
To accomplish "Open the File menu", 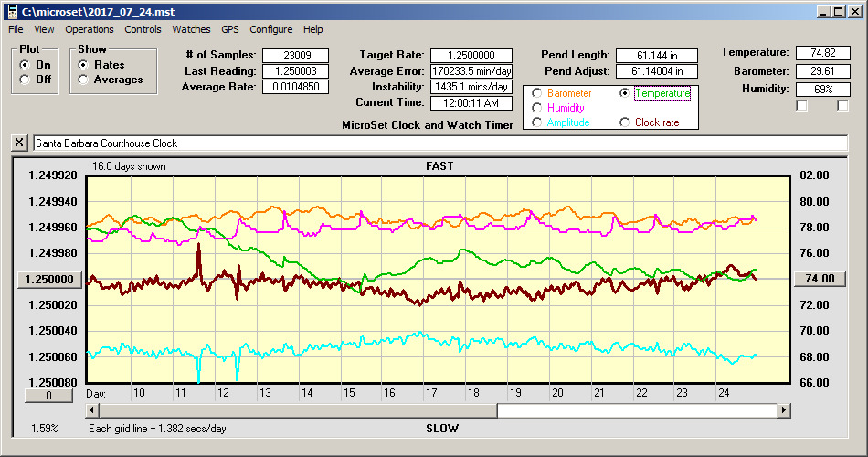I will click(x=16, y=29).
